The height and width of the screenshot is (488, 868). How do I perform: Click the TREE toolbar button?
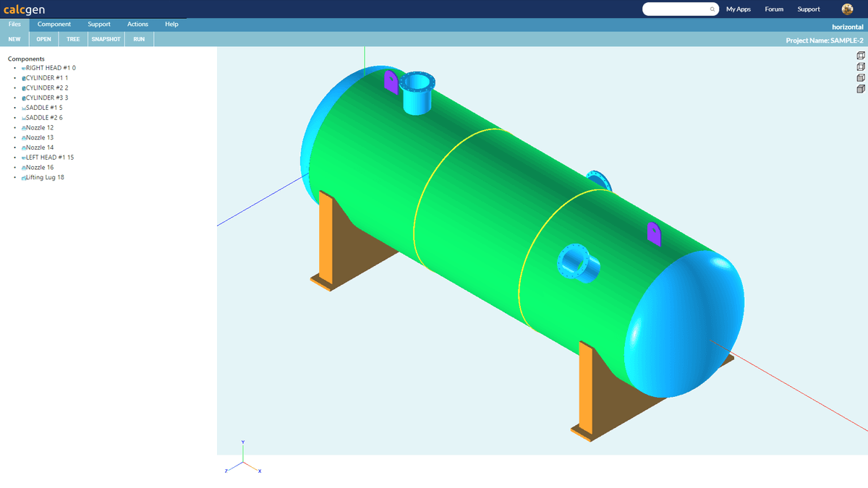pos(73,39)
